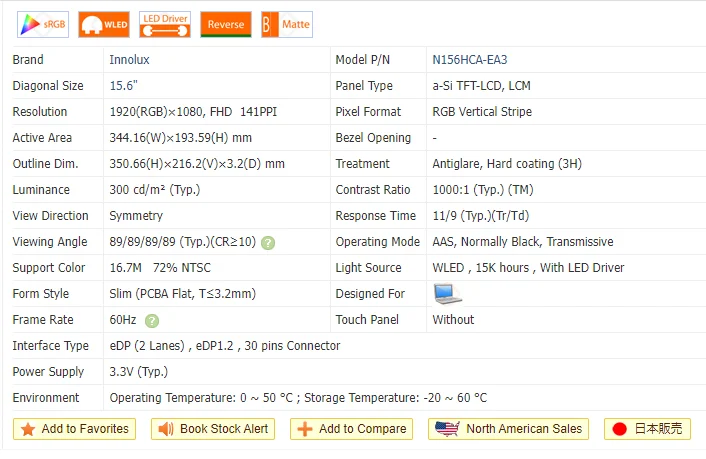Click the US flag icon
706x459 pixels.
447,428
